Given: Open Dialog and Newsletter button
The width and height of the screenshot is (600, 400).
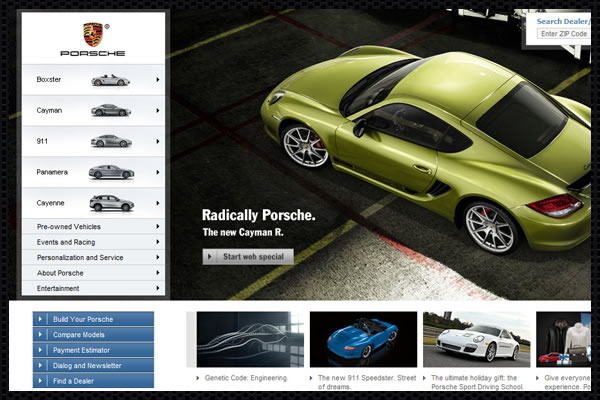Looking at the screenshot, I should coord(93,366).
